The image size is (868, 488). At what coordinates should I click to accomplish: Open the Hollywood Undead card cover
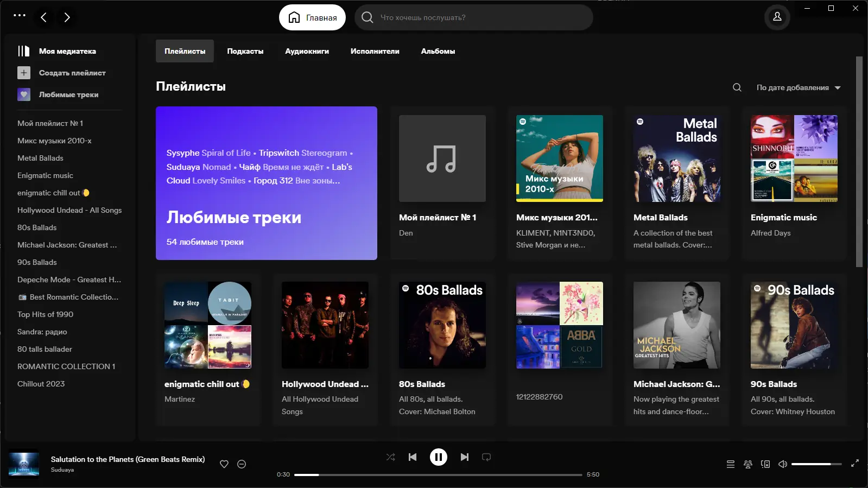pos(325,325)
